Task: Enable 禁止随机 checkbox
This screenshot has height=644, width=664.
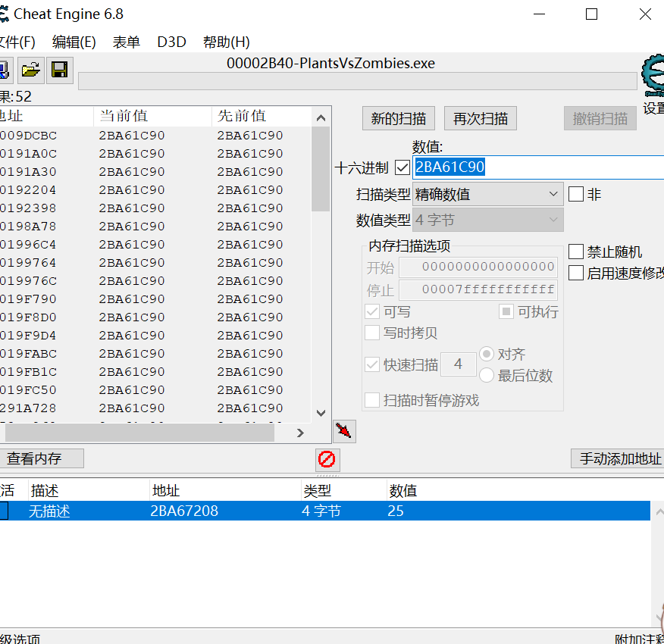Action: pos(576,252)
